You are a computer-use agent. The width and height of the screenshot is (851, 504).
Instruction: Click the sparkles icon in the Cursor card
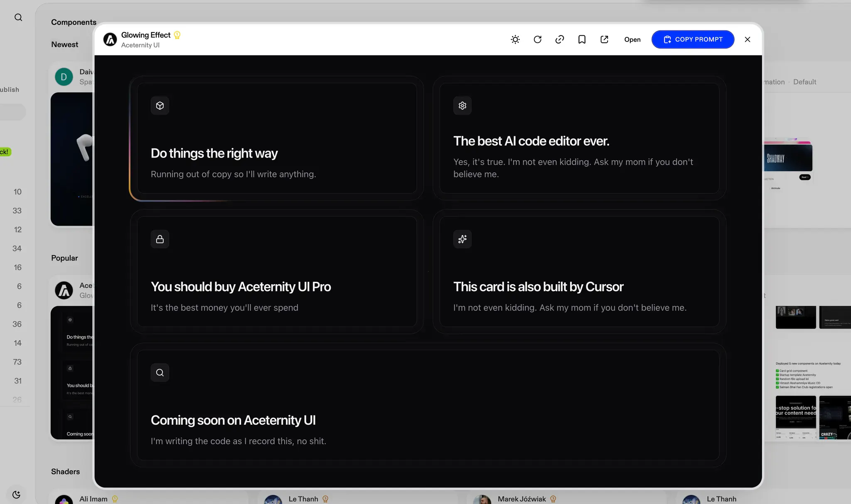tap(462, 239)
